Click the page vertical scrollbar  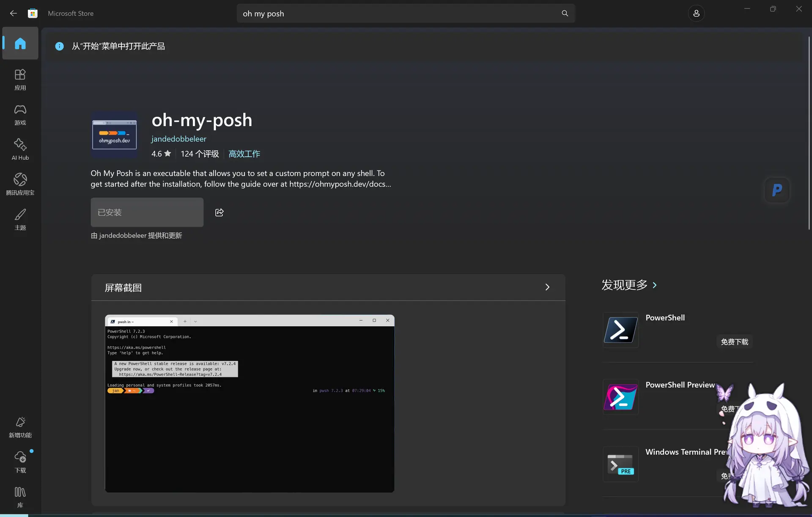(x=809, y=133)
